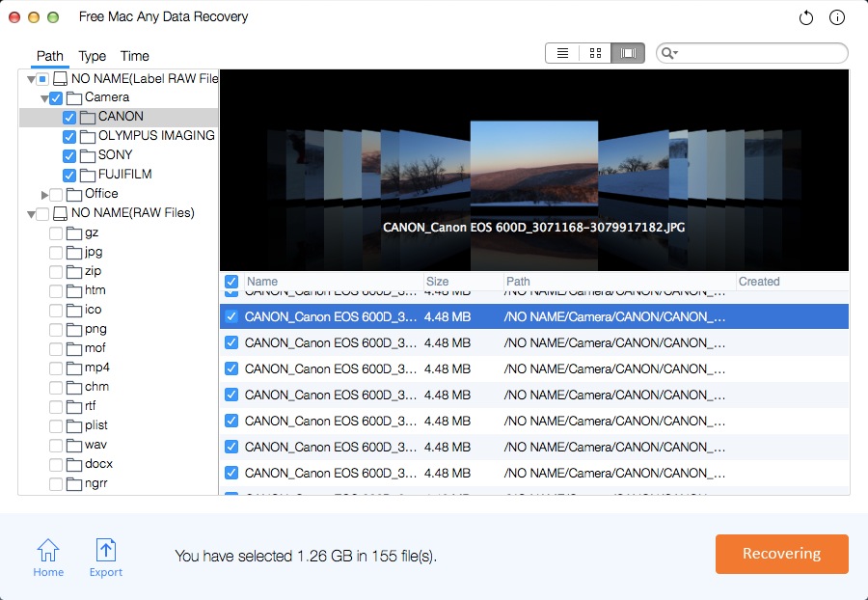The height and width of the screenshot is (600, 868).
Task: Click the Export icon
Action: tap(106, 558)
